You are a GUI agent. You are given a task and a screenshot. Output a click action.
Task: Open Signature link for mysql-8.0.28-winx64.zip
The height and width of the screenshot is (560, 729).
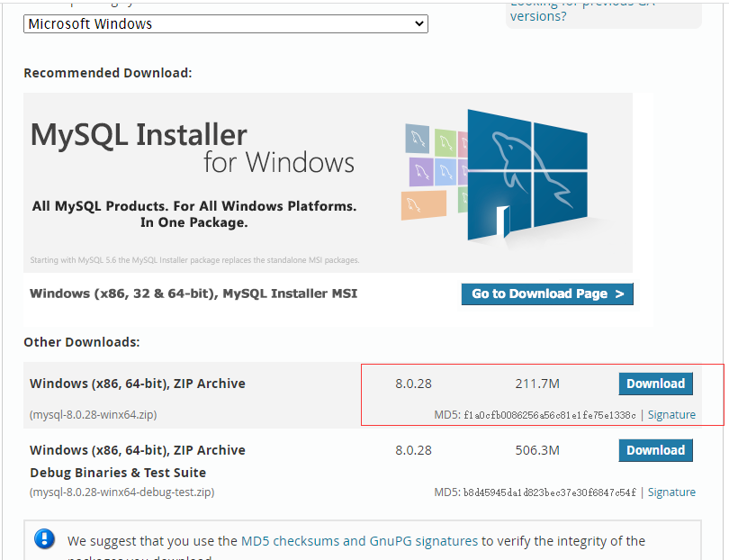click(671, 415)
